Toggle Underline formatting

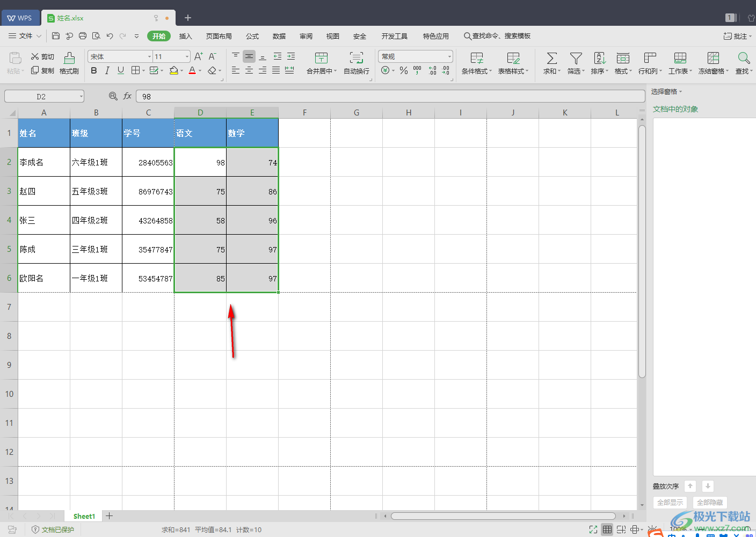[x=121, y=70]
